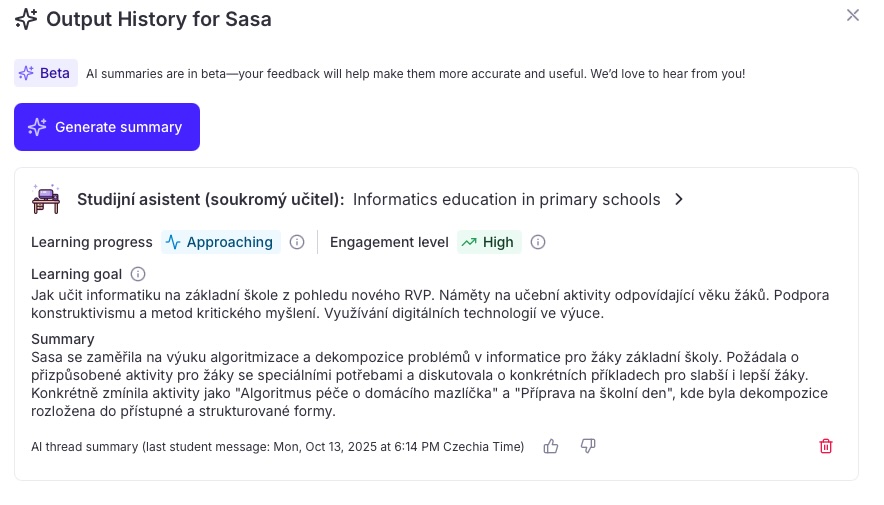Viewport: 884px width, 505px height.
Task: Click the Approaching learning progress badge
Action: click(x=218, y=242)
